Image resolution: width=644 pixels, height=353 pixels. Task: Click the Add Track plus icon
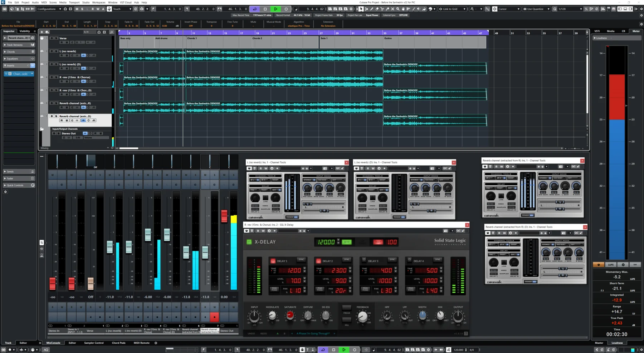tap(42, 32)
